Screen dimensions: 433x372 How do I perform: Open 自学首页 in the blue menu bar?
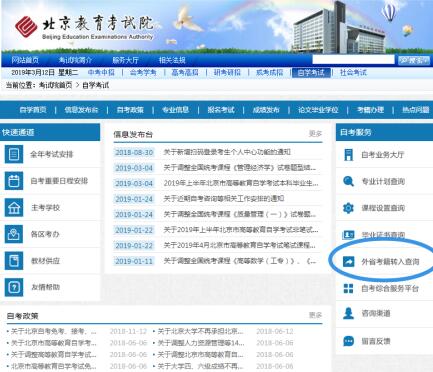(x=33, y=110)
